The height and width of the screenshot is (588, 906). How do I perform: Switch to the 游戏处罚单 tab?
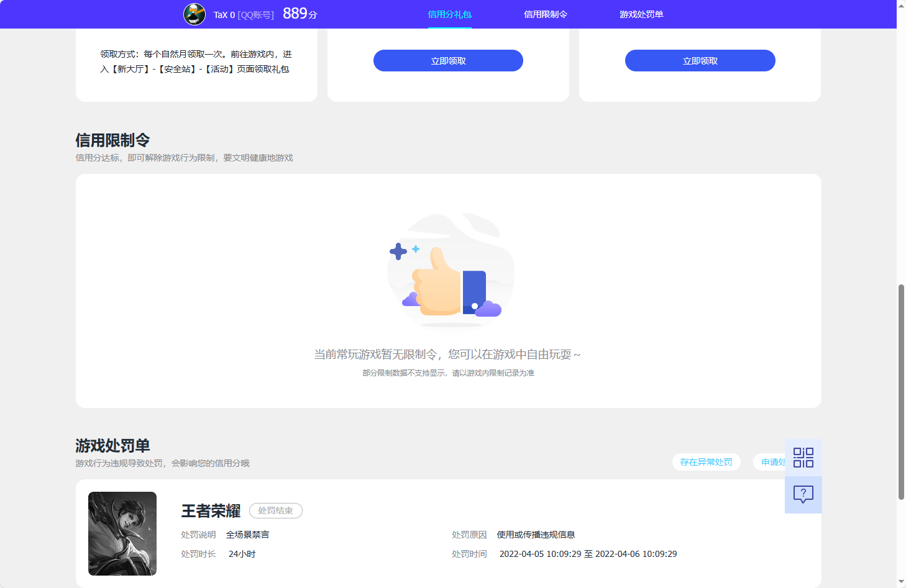[641, 14]
